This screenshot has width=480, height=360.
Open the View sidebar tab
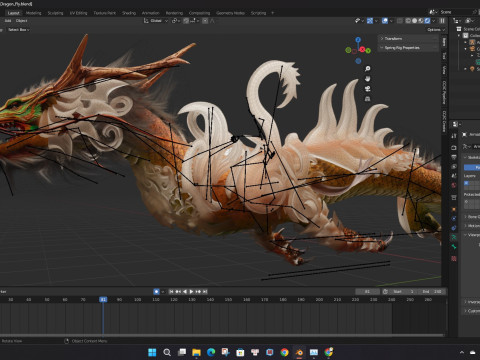pos(444,70)
